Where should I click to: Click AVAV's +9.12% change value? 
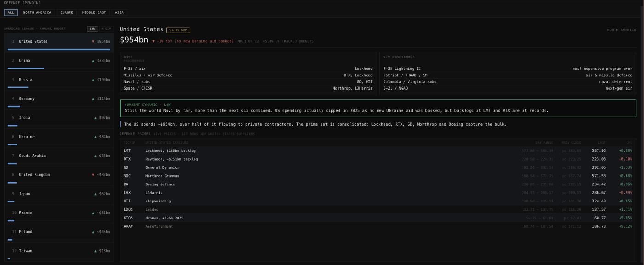(x=626, y=226)
